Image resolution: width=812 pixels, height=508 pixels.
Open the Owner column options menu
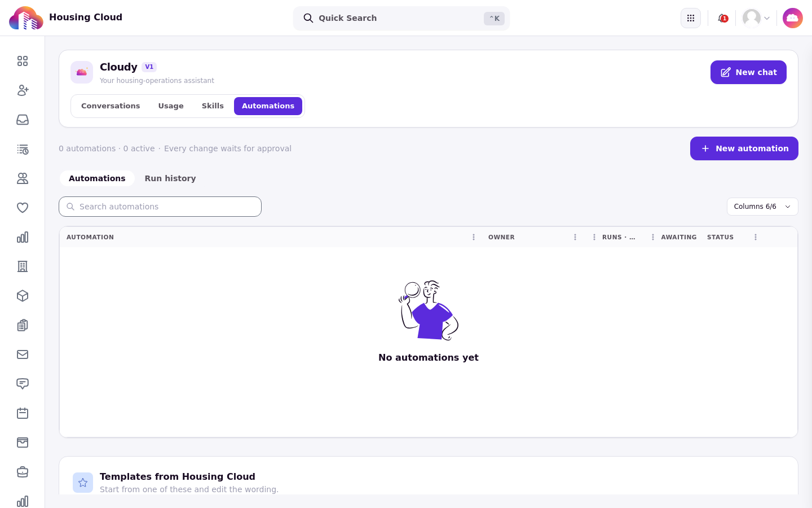pyautogui.click(x=575, y=237)
